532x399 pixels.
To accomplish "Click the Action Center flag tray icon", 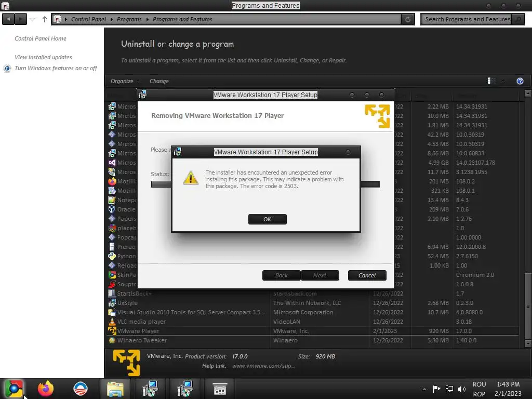I will [x=436, y=389].
